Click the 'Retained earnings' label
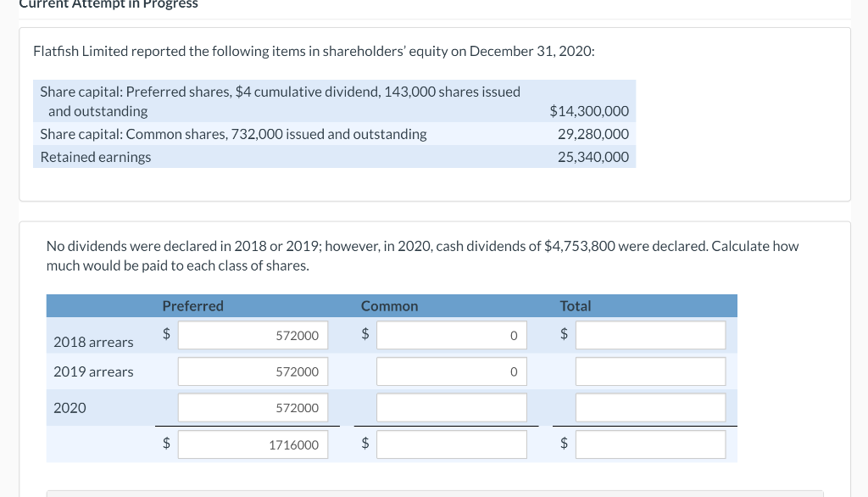 click(95, 157)
